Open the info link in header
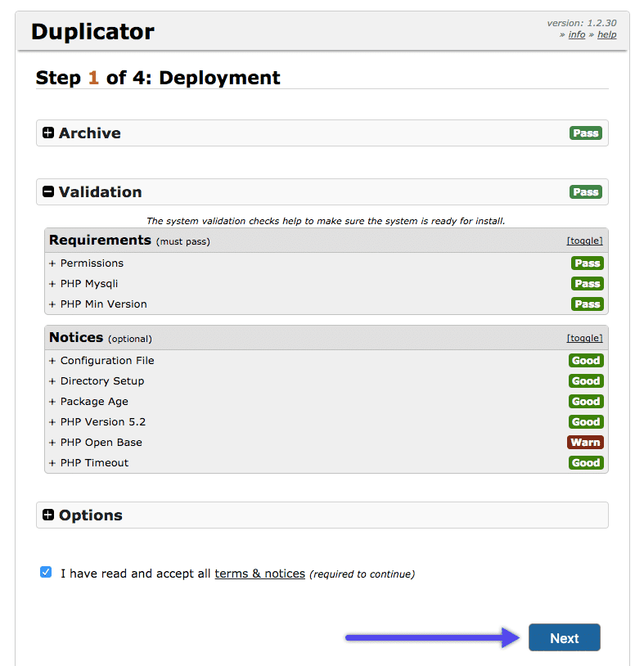Viewport: 644px width, 666px height. [x=576, y=35]
